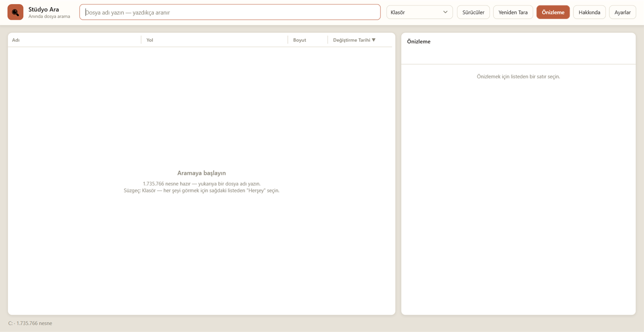Image resolution: width=644 pixels, height=332 pixels.
Task: Open Ayarlar settings
Action: coord(622,12)
